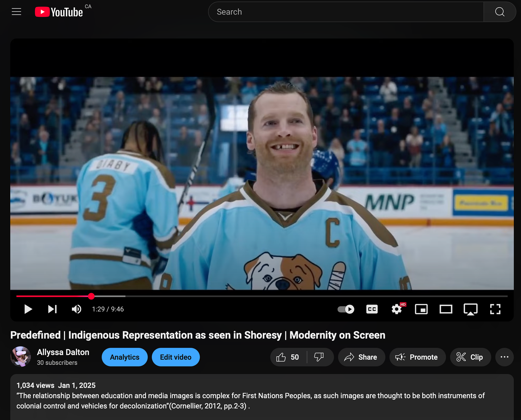Open video Analytics

pos(125,357)
